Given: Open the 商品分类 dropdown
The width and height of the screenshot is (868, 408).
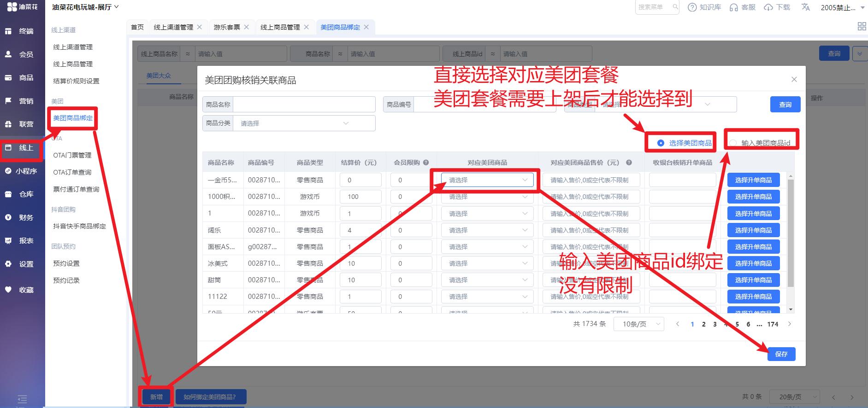Looking at the screenshot, I should coord(304,123).
